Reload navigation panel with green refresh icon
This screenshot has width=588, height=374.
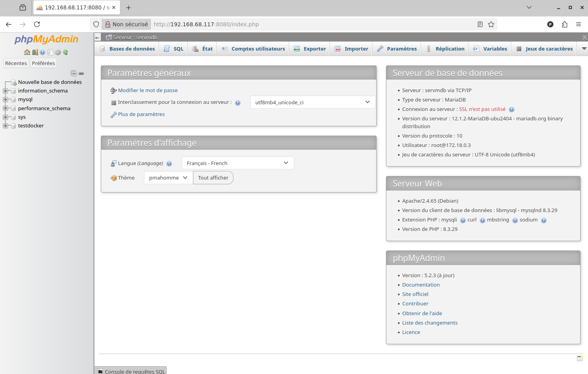click(66, 52)
